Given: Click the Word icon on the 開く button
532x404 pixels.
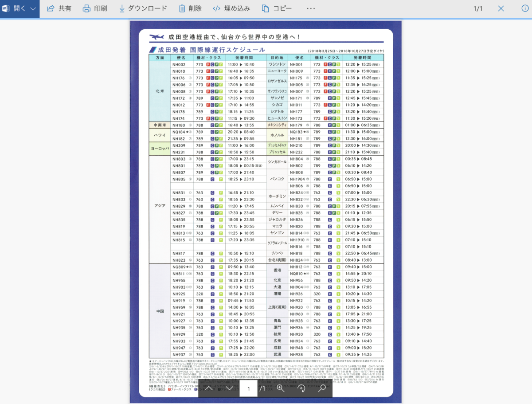Looking at the screenshot, I should coord(6,8).
